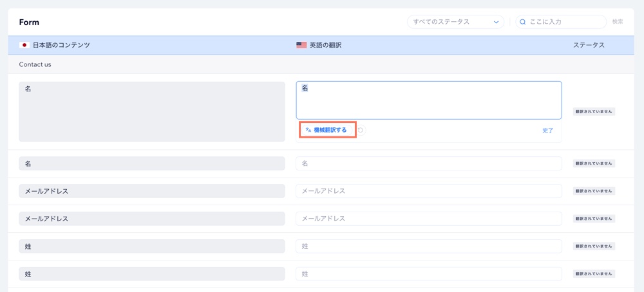Click the first メールアドレス translation input
644x292 pixels.
[429, 191]
